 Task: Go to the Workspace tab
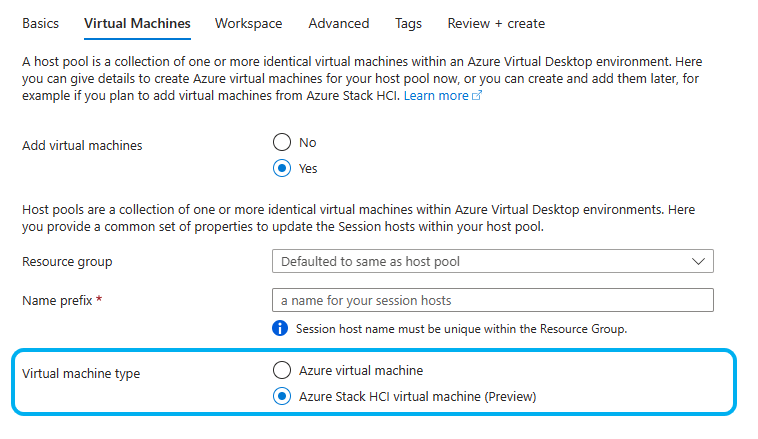248,23
